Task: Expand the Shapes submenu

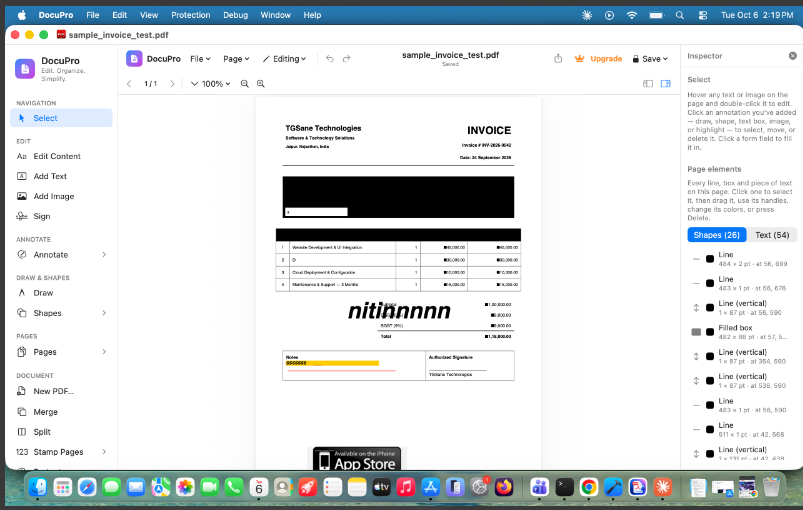Action: [104, 313]
